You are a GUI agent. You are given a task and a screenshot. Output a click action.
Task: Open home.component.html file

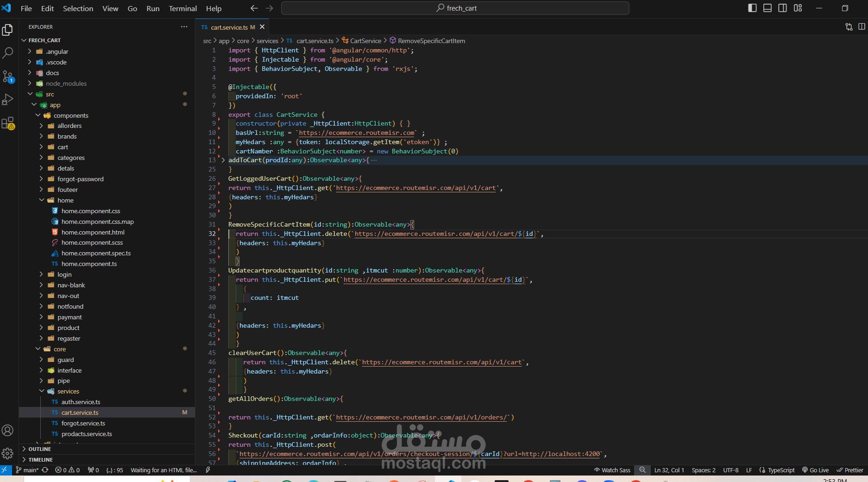click(93, 232)
